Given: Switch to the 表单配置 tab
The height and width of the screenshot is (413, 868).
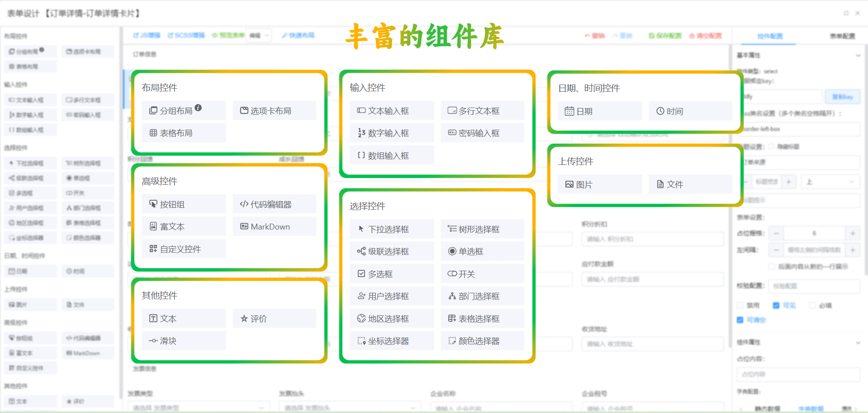Looking at the screenshot, I should (843, 36).
